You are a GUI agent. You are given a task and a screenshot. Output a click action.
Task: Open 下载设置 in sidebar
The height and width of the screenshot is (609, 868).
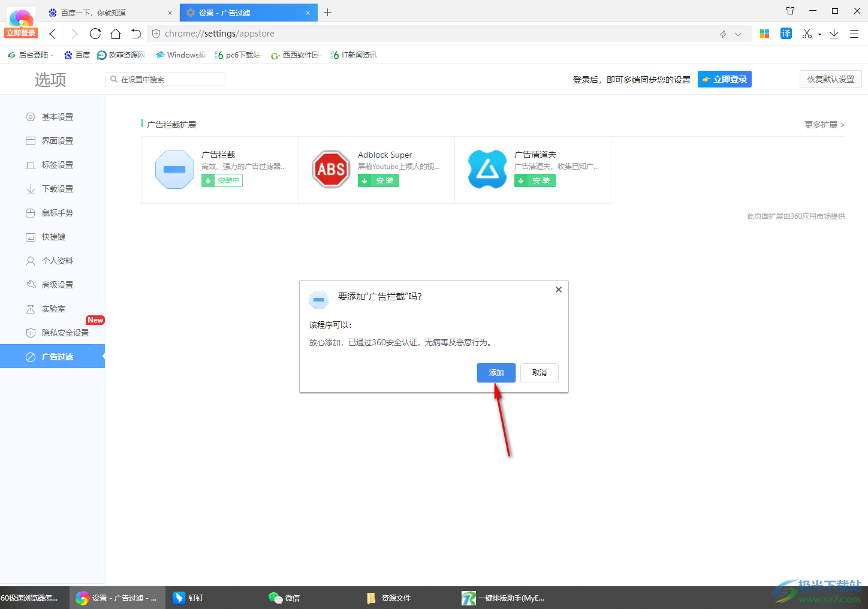click(52, 189)
